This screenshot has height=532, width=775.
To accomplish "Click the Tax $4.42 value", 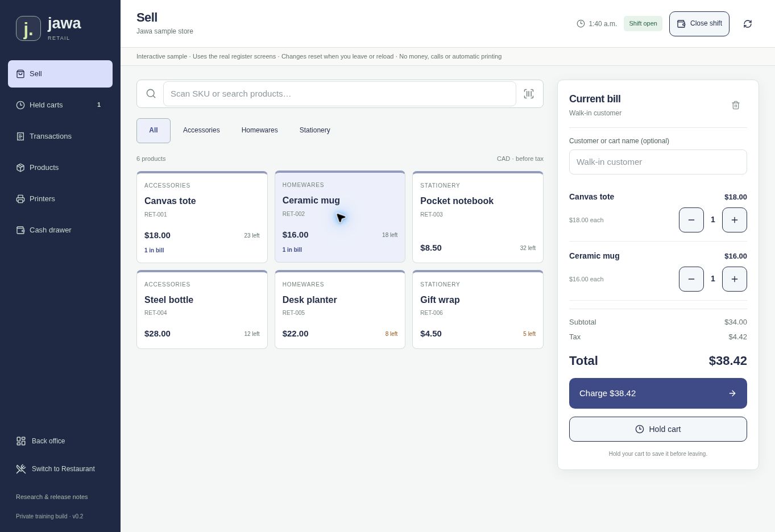I will (x=737, y=337).
